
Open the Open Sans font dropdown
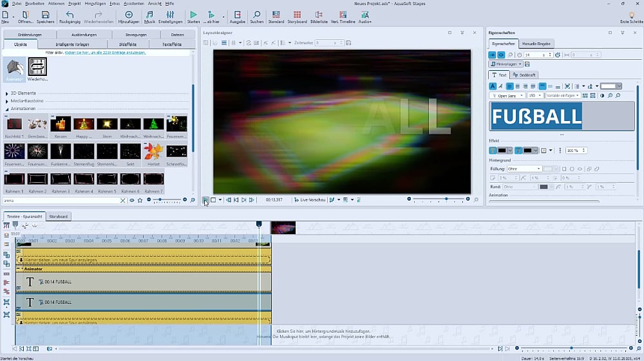click(x=507, y=95)
